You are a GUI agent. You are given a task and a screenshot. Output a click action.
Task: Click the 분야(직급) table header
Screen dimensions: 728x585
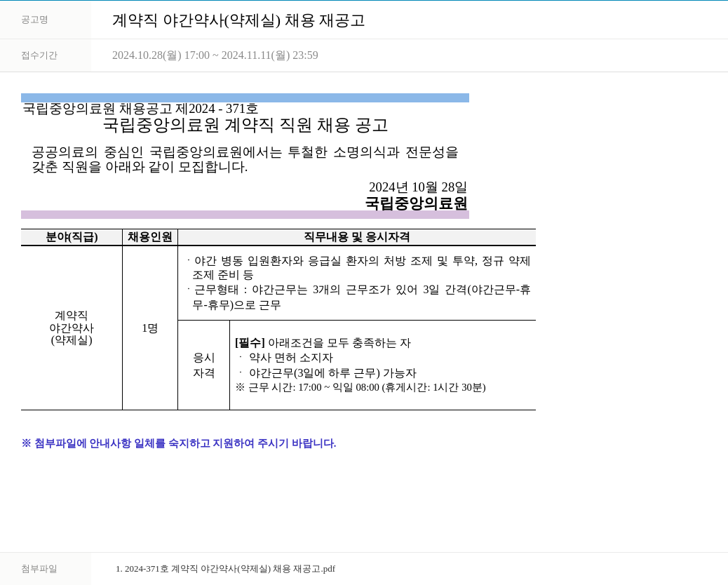(72, 237)
